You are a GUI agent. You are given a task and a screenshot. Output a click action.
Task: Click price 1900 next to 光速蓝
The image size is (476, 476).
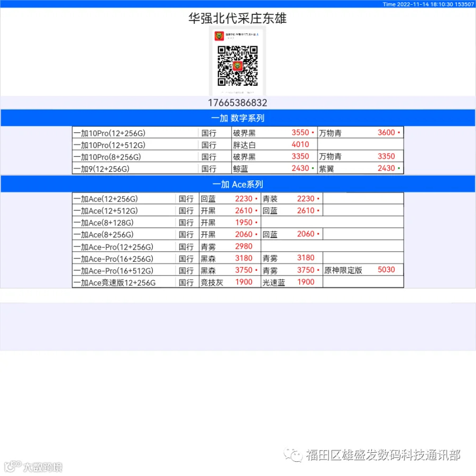pyautogui.click(x=306, y=282)
